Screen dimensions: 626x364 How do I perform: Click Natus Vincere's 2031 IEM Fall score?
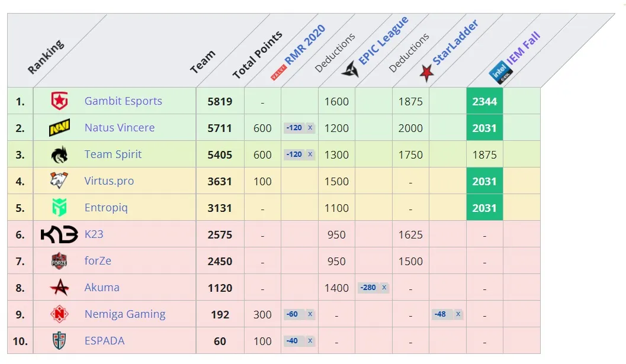[484, 128]
